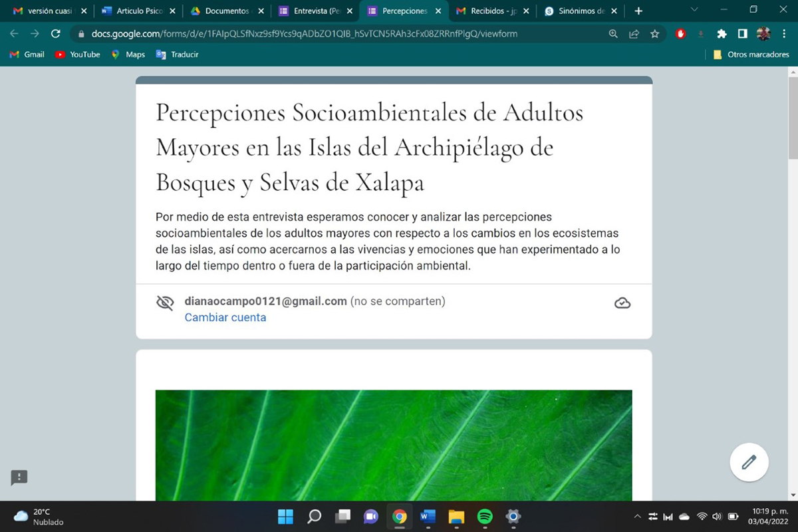Screen dimensions: 798x532
Task: Switch to the Entrevista tab
Action: click(x=313, y=11)
